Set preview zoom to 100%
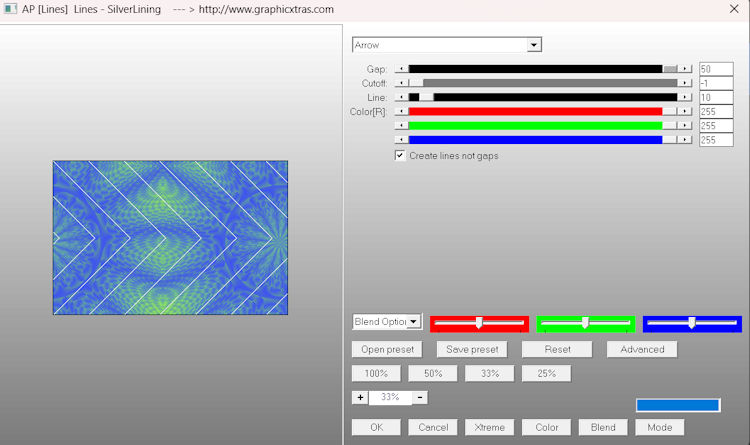This screenshot has width=750, height=445. coord(376,373)
